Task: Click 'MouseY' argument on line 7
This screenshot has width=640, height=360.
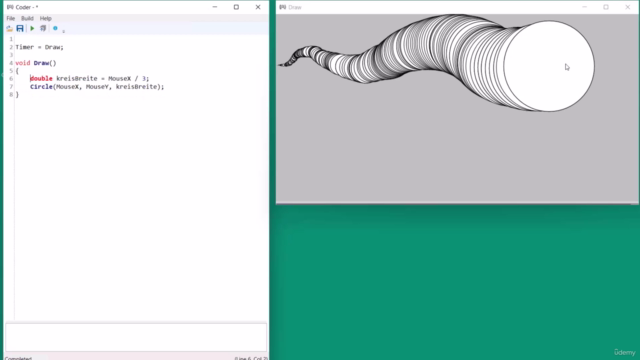Action: point(97,87)
